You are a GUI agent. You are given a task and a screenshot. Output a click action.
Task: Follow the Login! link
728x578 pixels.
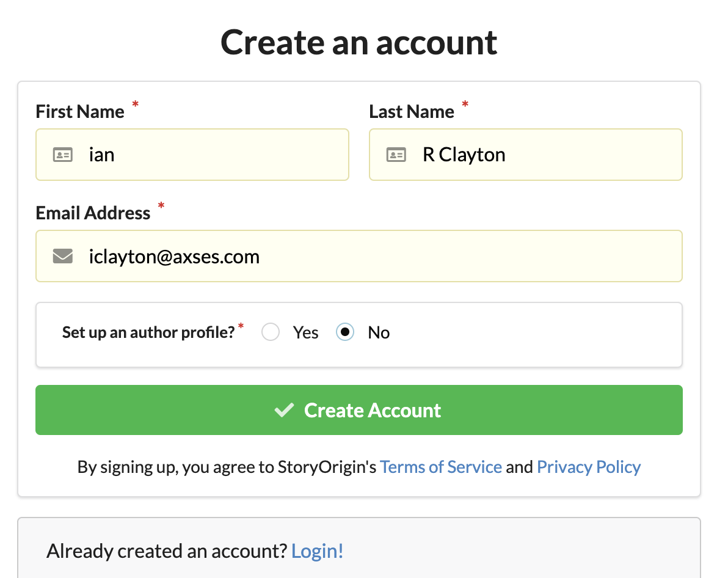pyautogui.click(x=318, y=551)
